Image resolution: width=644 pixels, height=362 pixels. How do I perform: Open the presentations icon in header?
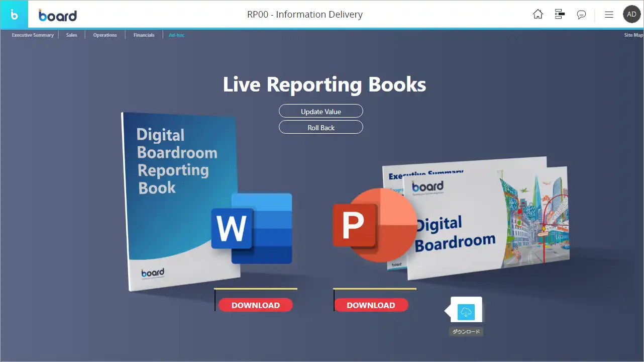pyautogui.click(x=560, y=15)
